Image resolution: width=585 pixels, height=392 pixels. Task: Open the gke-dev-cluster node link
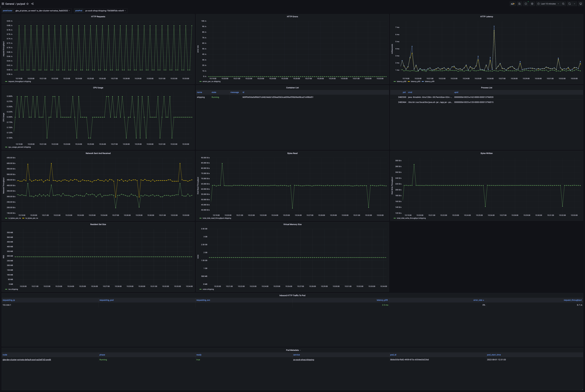pyautogui.click(x=27, y=360)
